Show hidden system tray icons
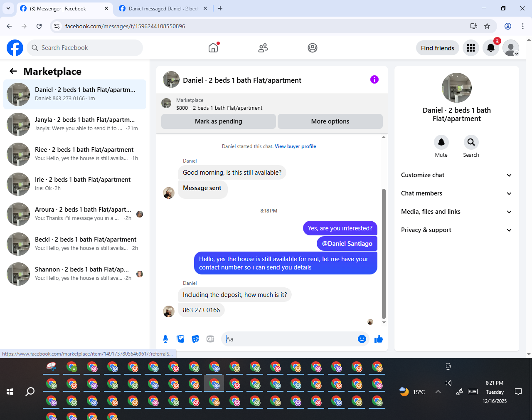Viewport: 532px width, 420px height. pyautogui.click(x=438, y=392)
